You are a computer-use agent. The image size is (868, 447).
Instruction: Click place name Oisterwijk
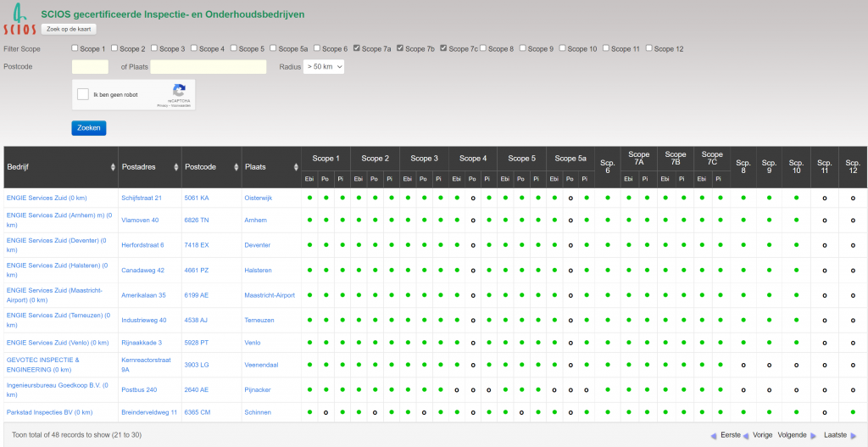click(x=259, y=198)
